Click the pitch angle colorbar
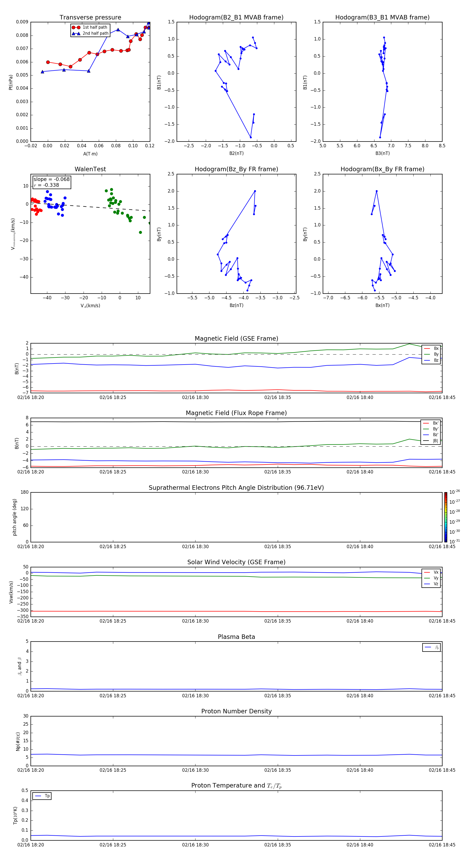Screen dimensions: 473x868 pos(446,517)
